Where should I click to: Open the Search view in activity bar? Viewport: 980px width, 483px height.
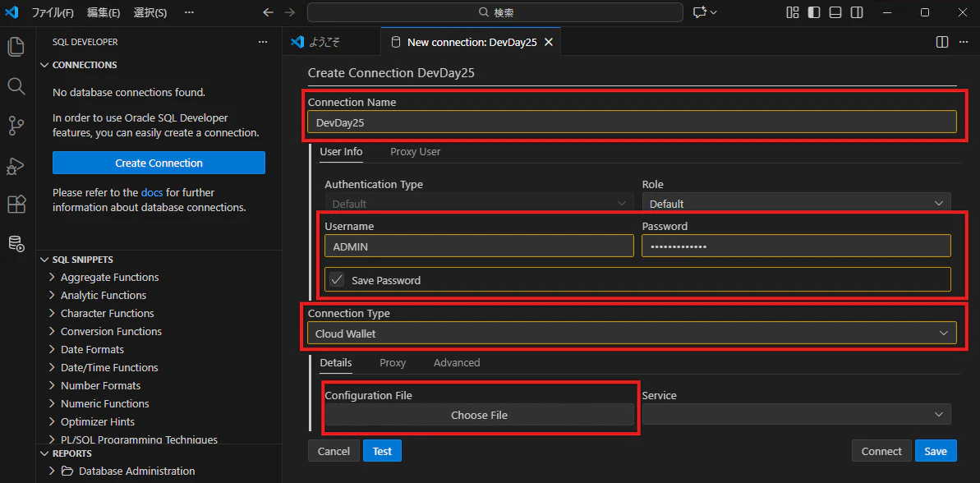coord(16,85)
